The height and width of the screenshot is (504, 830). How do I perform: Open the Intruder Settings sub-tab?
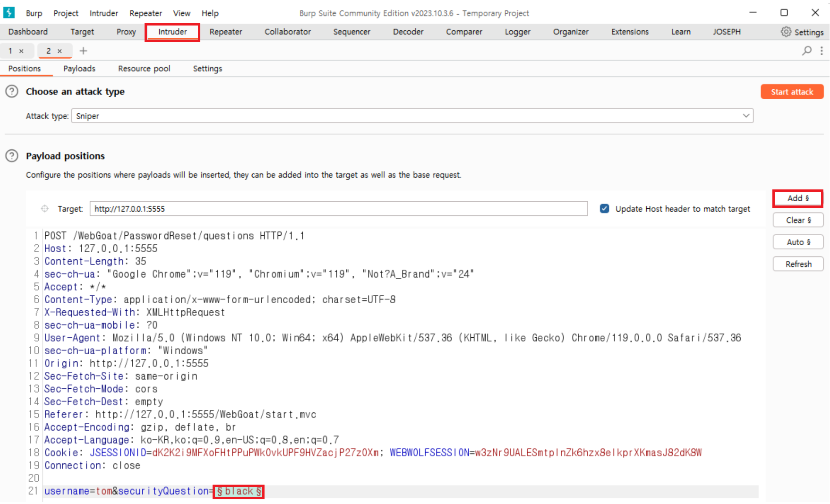click(x=207, y=68)
